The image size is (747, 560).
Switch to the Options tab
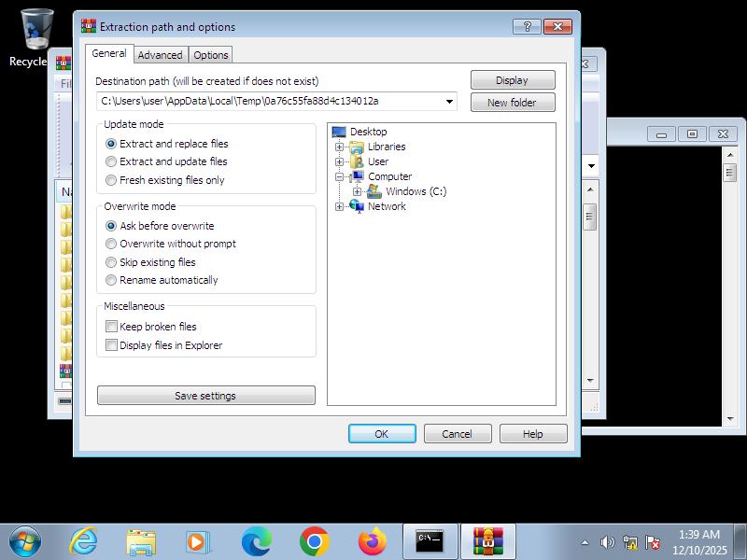(x=211, y=55)
